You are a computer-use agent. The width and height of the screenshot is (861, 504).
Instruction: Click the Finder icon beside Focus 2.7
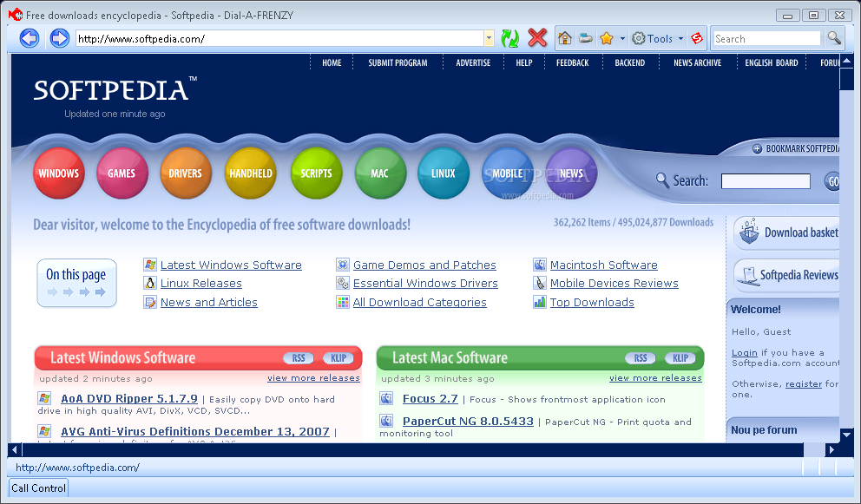point(386,398)
